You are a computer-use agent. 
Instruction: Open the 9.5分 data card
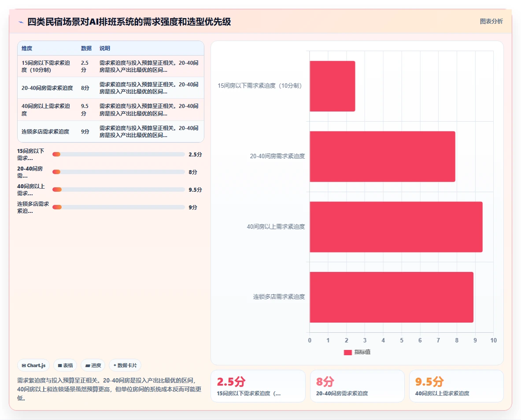pyautogui.click(x=456, y=386)
